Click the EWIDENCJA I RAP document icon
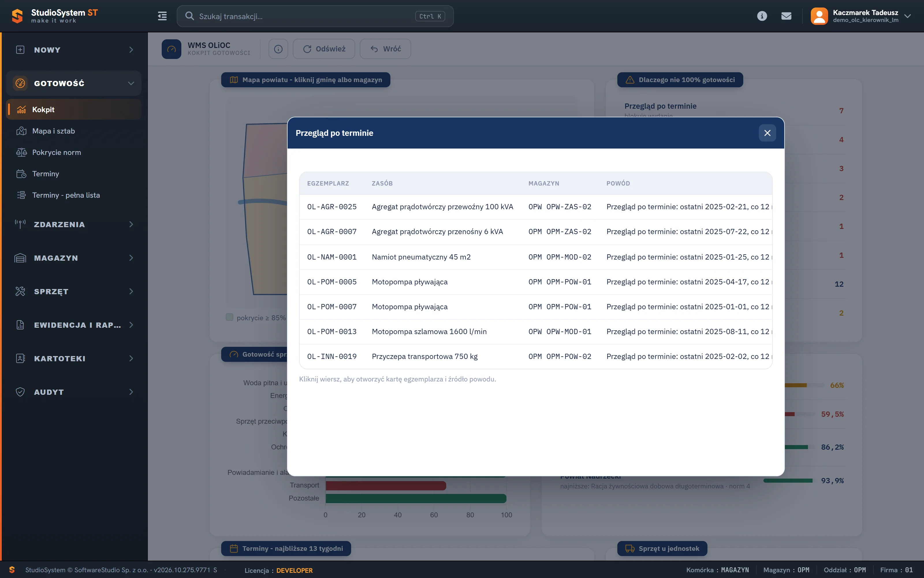Screen dimensions: 924x578 click(20, 325)
